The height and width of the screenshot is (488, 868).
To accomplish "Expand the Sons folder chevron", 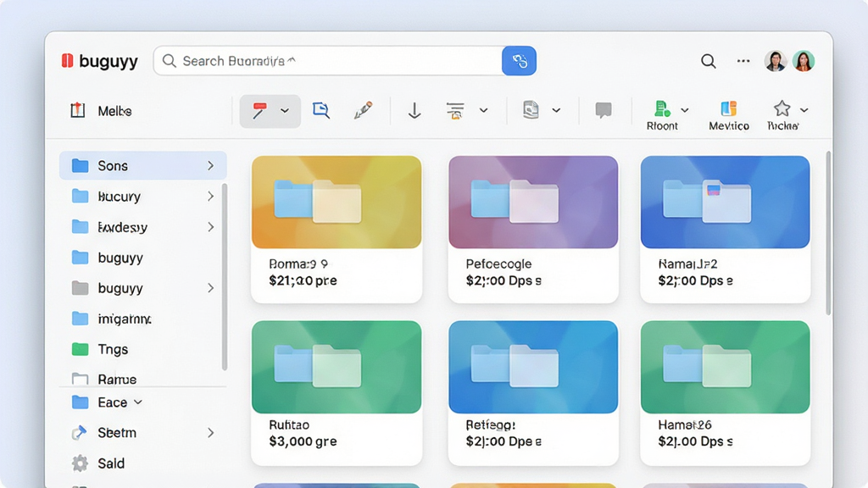I will tap(210, 165).
